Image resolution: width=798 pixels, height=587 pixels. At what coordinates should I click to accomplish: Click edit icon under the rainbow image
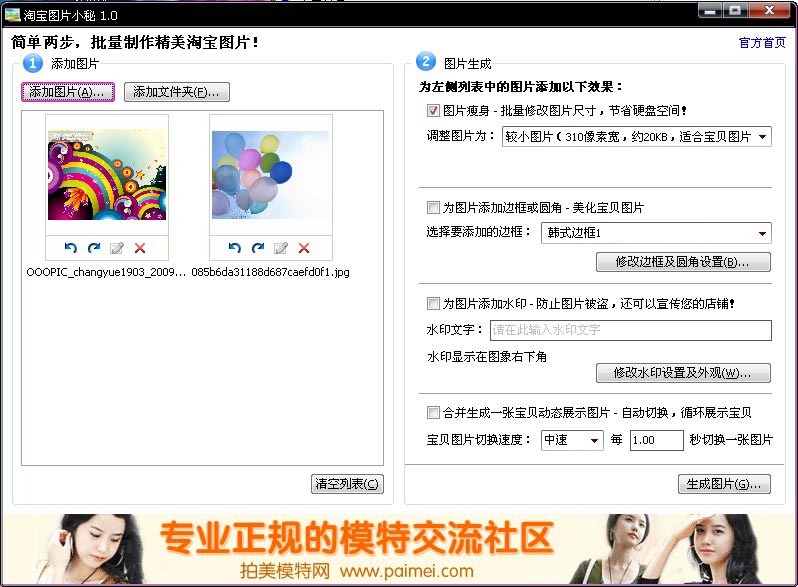point(117,248)
